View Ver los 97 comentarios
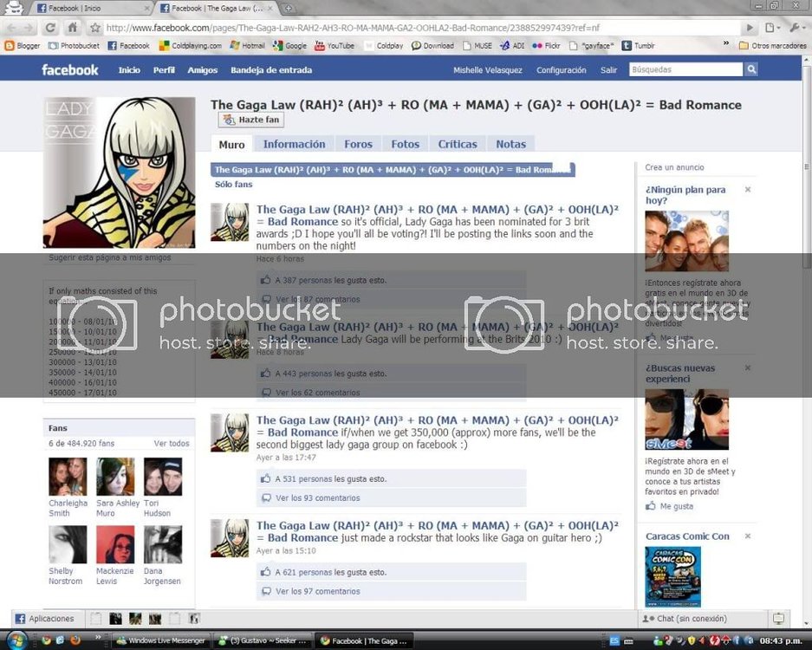The image size is (812, 650). (317, 591)
